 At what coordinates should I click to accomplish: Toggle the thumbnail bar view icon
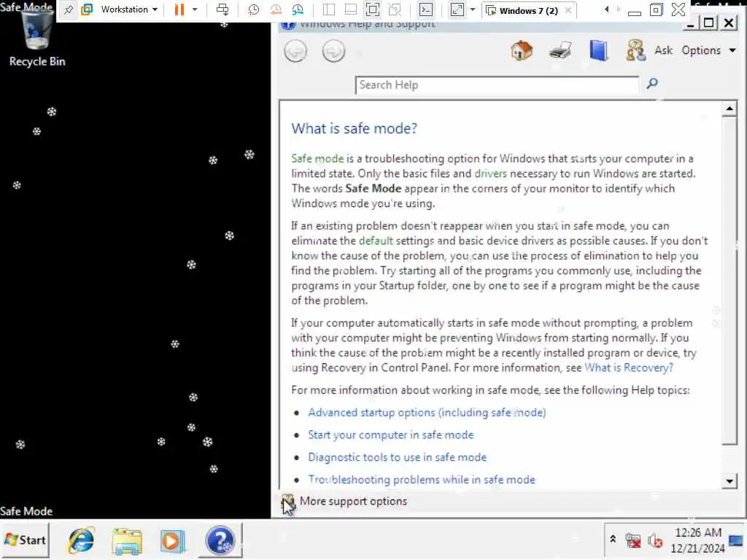[351, 10]
